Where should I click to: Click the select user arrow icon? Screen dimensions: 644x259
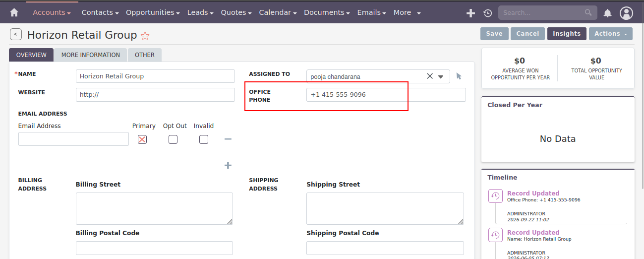(x=459, y=76)
